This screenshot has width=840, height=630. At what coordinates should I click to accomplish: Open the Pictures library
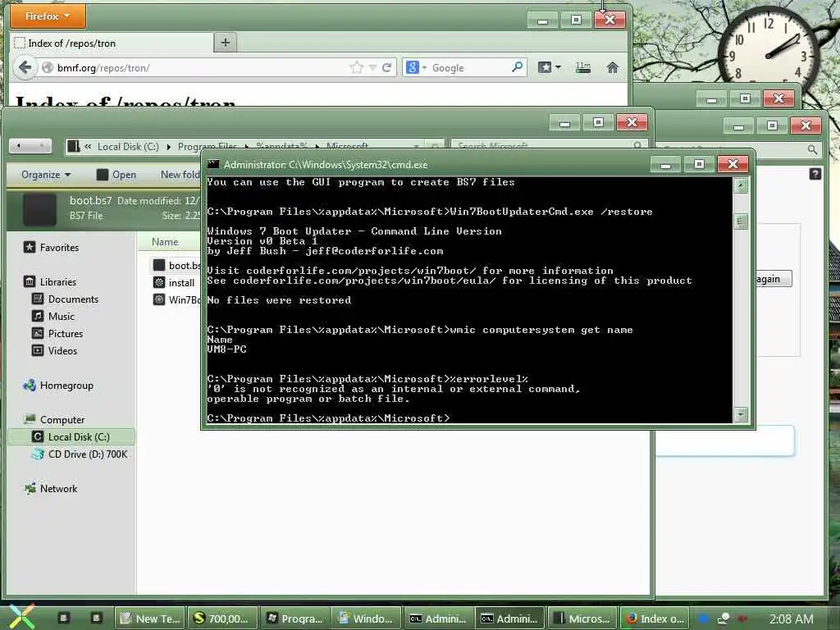58,333
